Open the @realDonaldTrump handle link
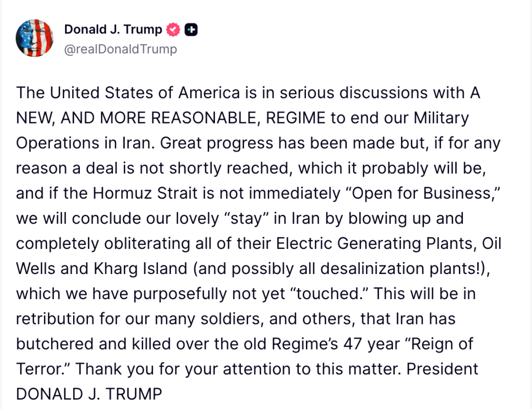This screenshot has height=409, width=532. tap(120, 49)
